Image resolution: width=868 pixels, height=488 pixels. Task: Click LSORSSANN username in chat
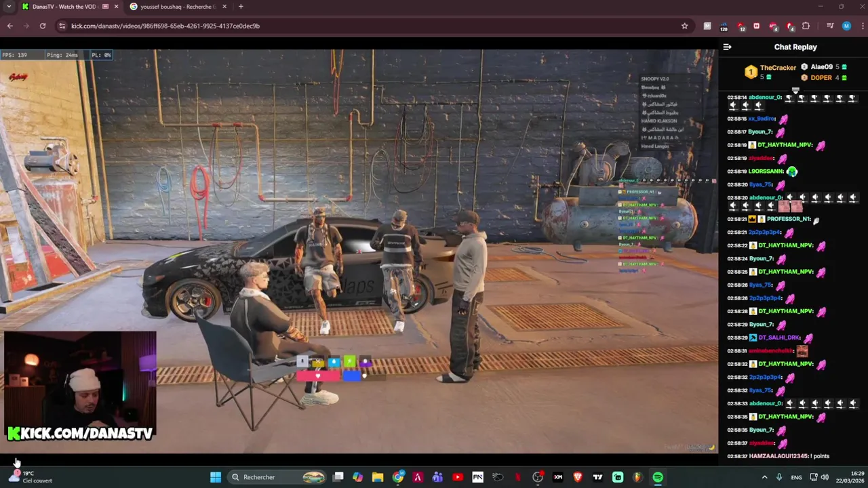(x=766, y=171)
